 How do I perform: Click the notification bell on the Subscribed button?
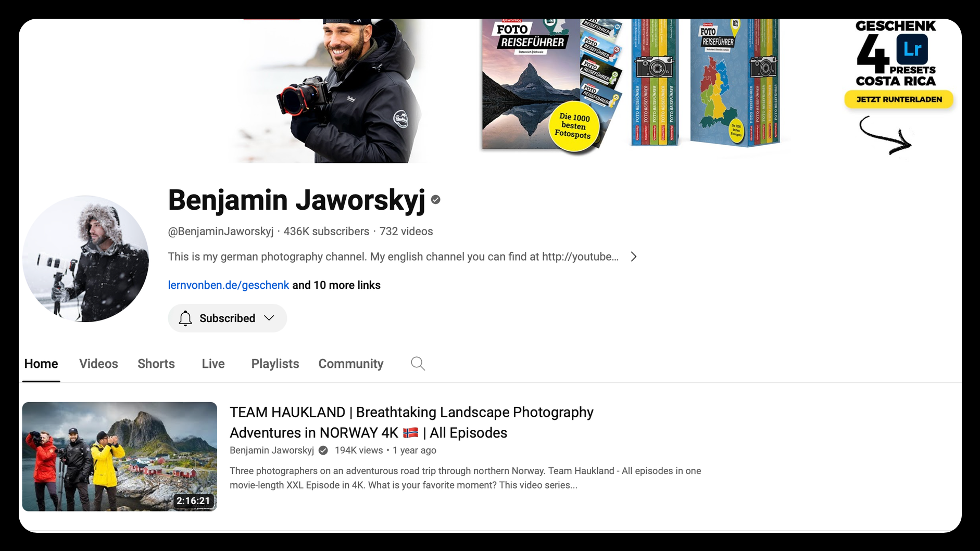click(185, 318)
